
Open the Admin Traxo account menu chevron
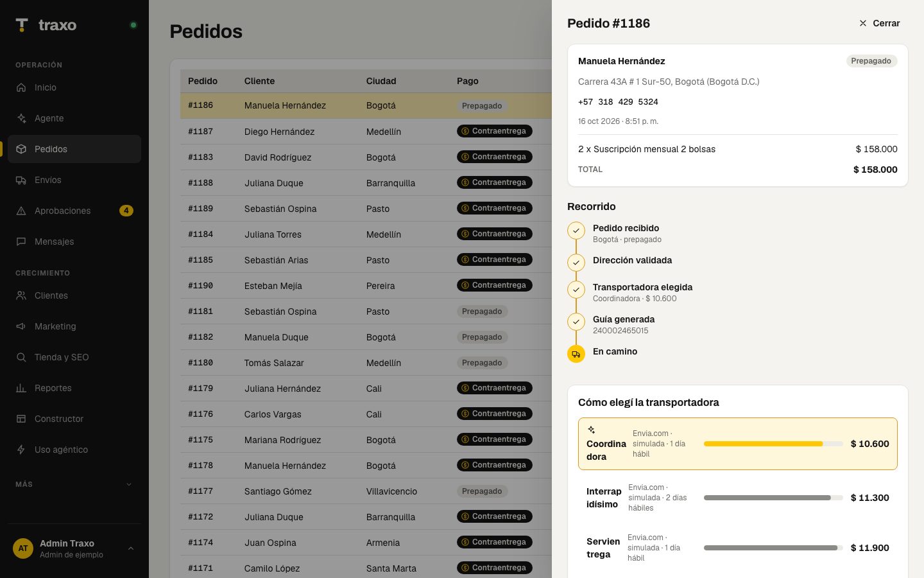tap(131, 548)
